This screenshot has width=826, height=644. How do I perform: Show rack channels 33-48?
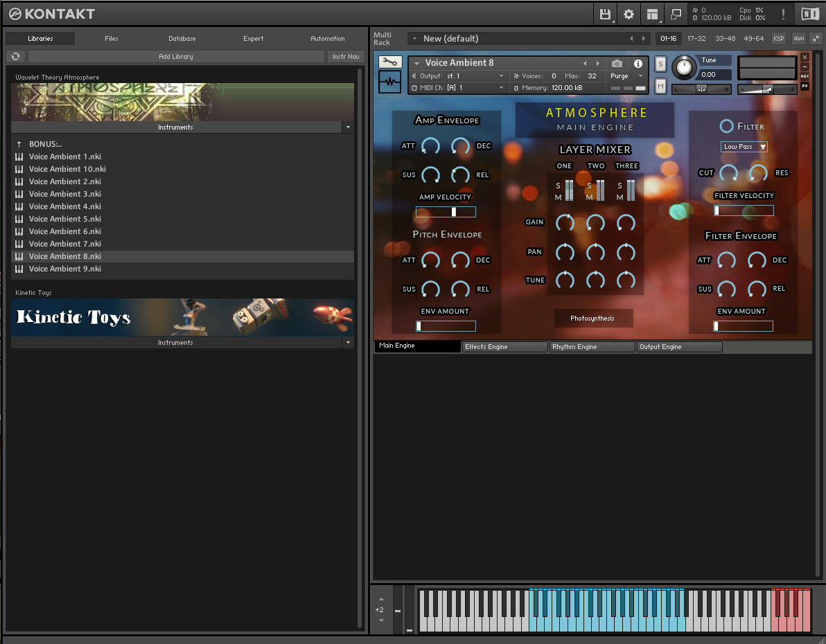(x=726, y=39)
